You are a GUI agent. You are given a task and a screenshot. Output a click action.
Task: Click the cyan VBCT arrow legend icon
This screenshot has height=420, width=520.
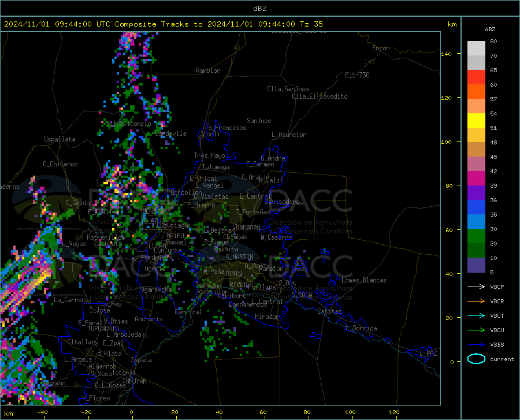tap(476, 315)
